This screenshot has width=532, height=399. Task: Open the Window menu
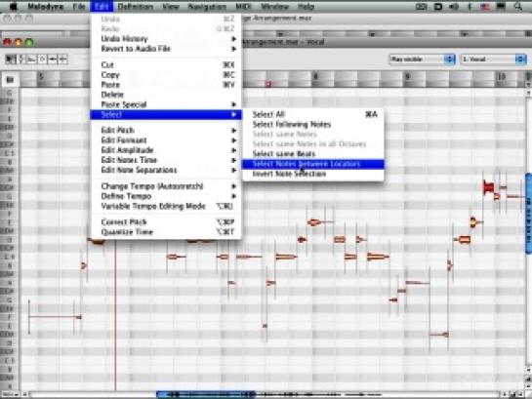pos(274,7)
